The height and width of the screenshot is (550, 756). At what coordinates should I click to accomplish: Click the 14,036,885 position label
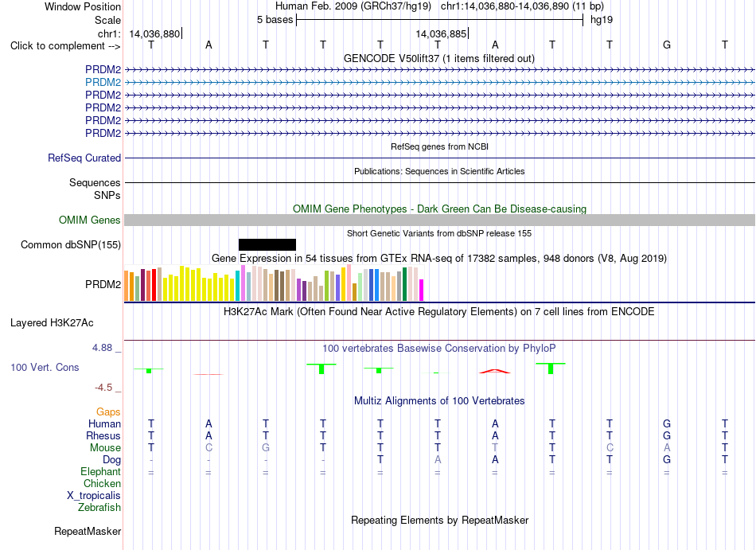coord(441,33)
